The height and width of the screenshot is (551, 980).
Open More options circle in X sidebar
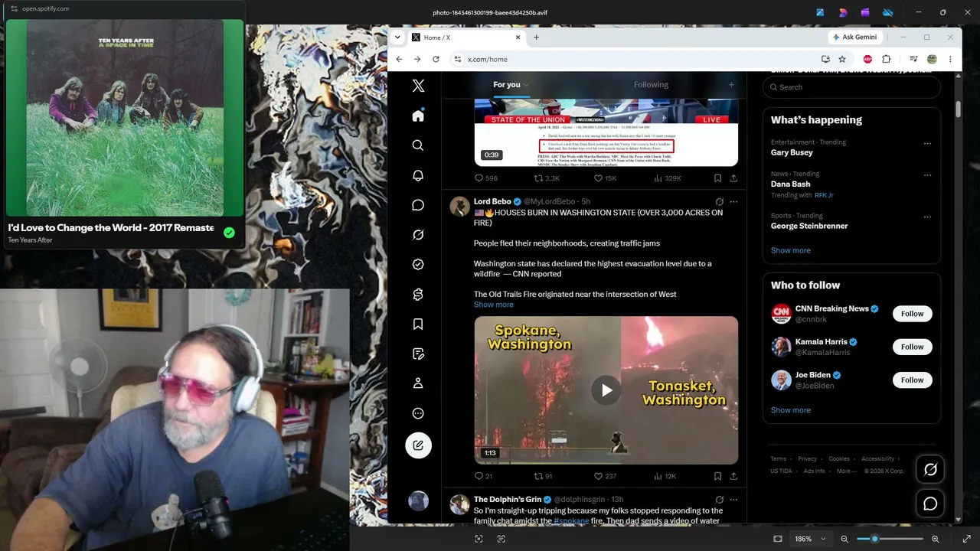coord(418,413)
